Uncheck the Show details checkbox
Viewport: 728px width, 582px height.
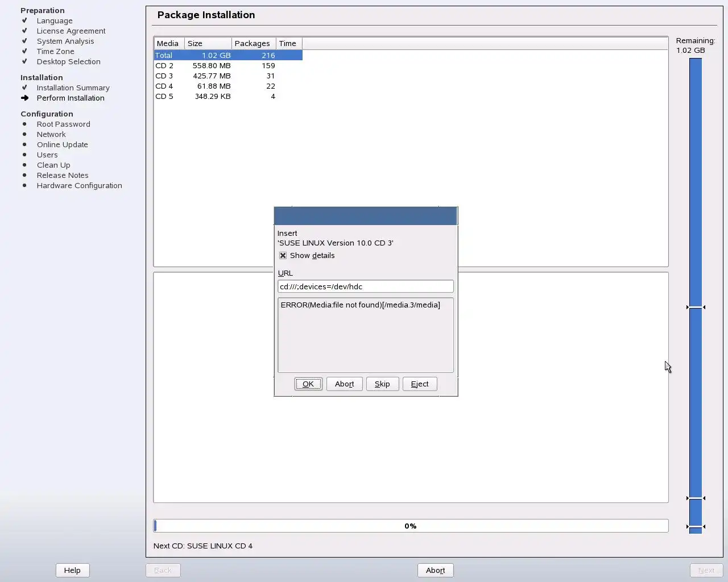click(283, 256)
